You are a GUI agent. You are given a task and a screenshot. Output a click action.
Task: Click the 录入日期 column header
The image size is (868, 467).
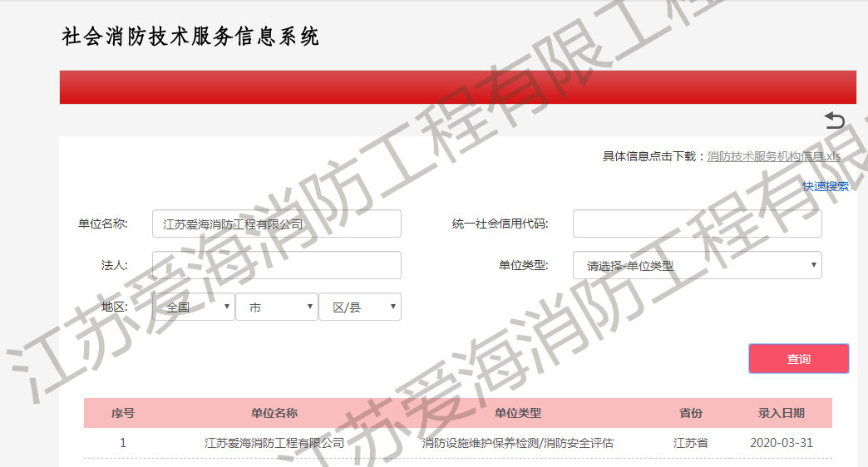click(x=781, y=413)
